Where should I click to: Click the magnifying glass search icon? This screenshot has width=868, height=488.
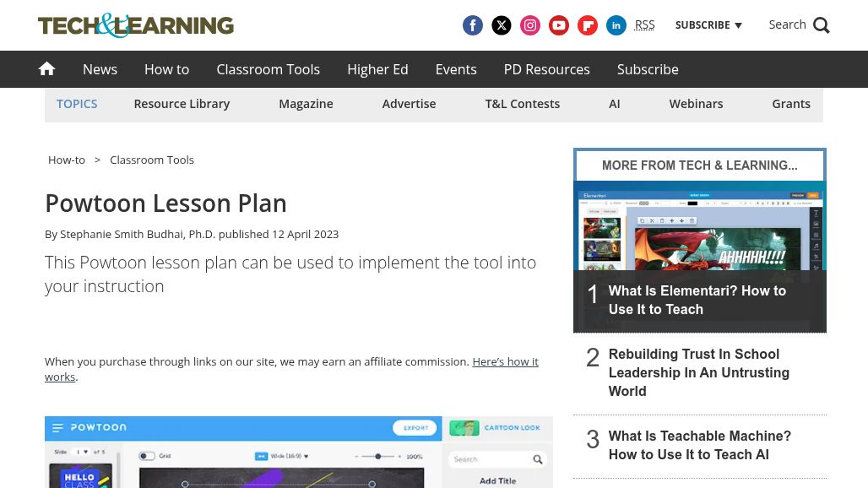pos(822,25)
